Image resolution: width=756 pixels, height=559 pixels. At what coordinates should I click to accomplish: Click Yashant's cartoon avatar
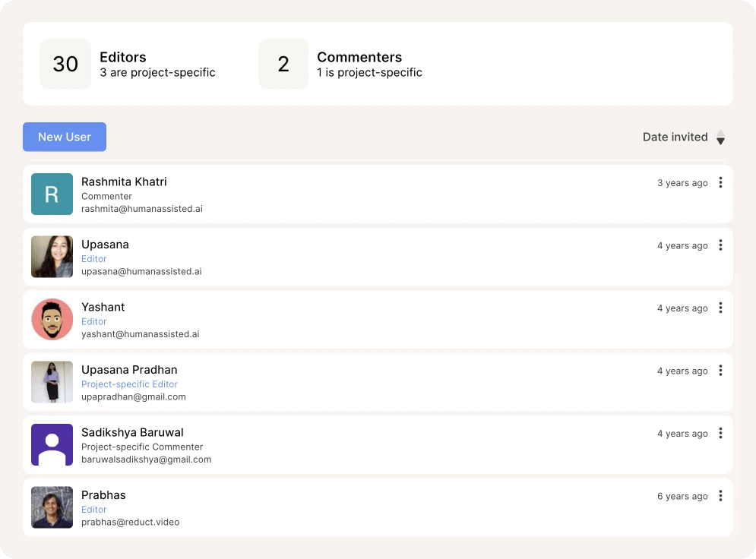(52, 320)
